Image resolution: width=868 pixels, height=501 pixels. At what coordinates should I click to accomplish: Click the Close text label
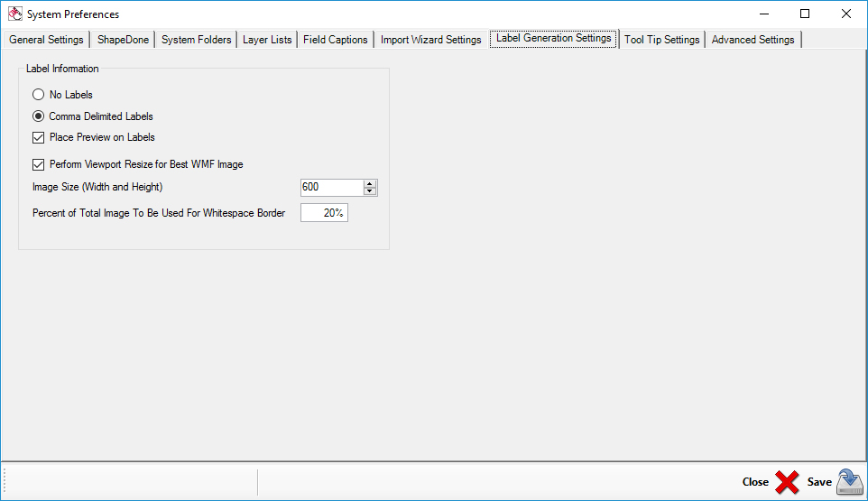(x=755, y=482)
